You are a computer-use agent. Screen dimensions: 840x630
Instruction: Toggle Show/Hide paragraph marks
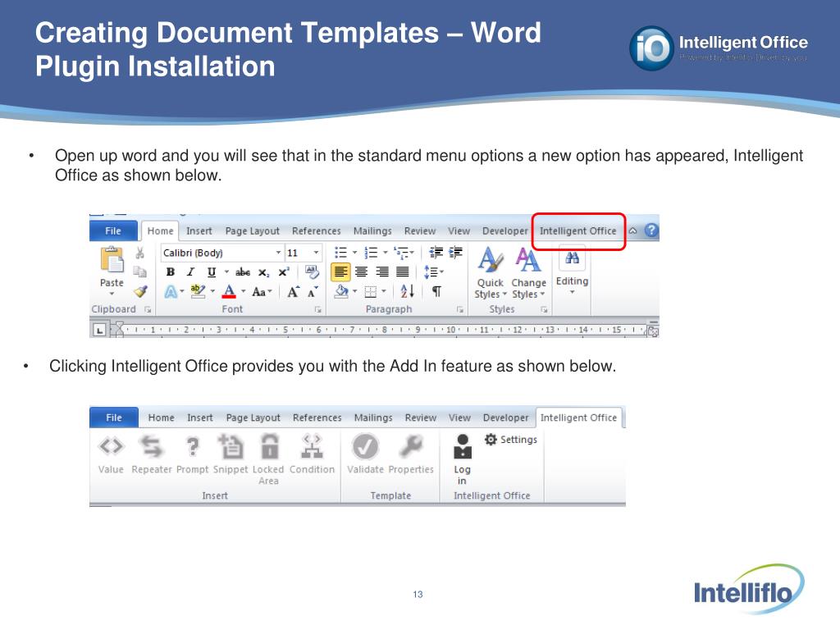(x=436, y=292)
